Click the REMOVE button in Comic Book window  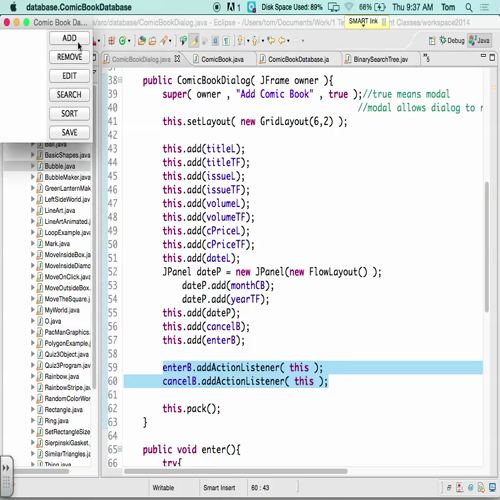pos(69,57)
